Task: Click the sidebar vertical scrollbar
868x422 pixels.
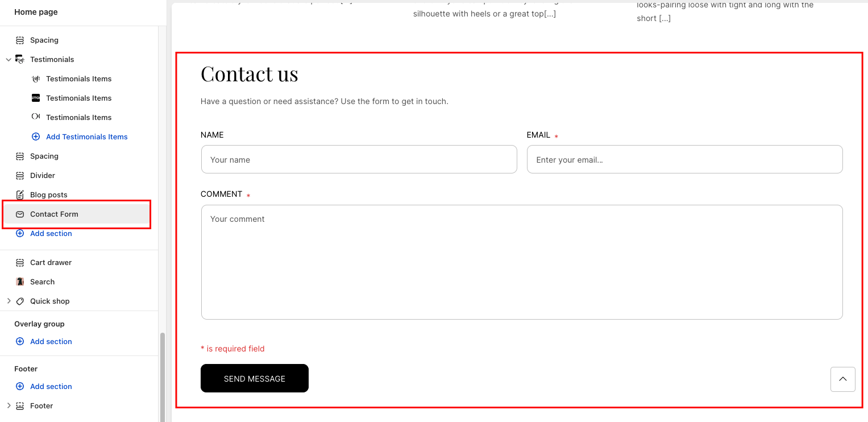Action: (x=163, y=375)
